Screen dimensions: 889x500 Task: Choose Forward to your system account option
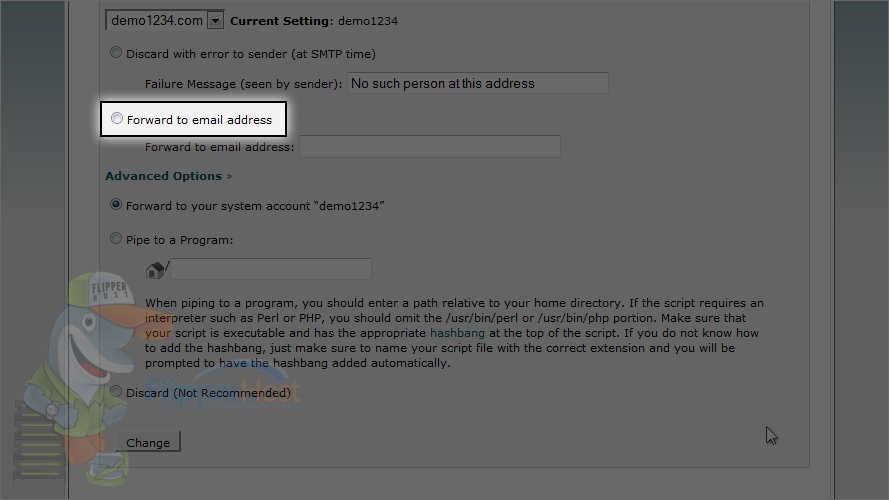pyautogui.click(x=116, y=205)
